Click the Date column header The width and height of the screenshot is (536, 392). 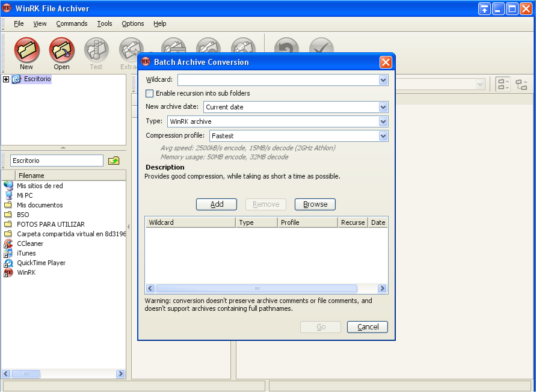pyautogui.click(x=378, y=222)
